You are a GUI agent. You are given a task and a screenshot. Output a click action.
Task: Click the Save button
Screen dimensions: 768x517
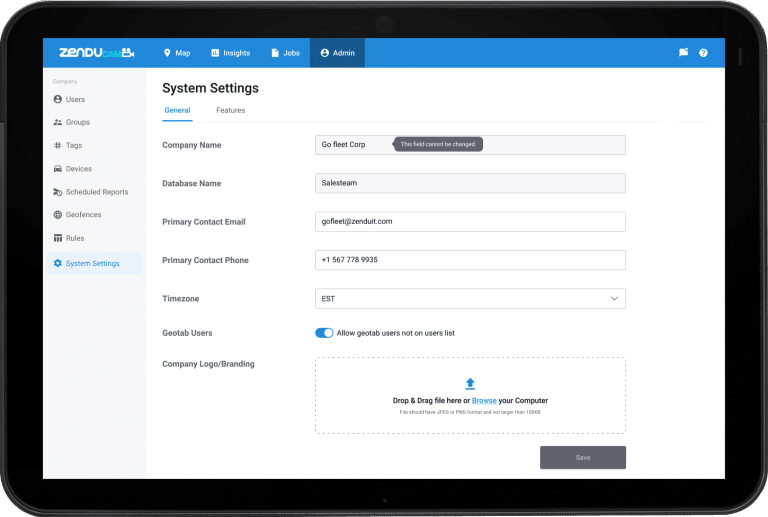(583, 457)
